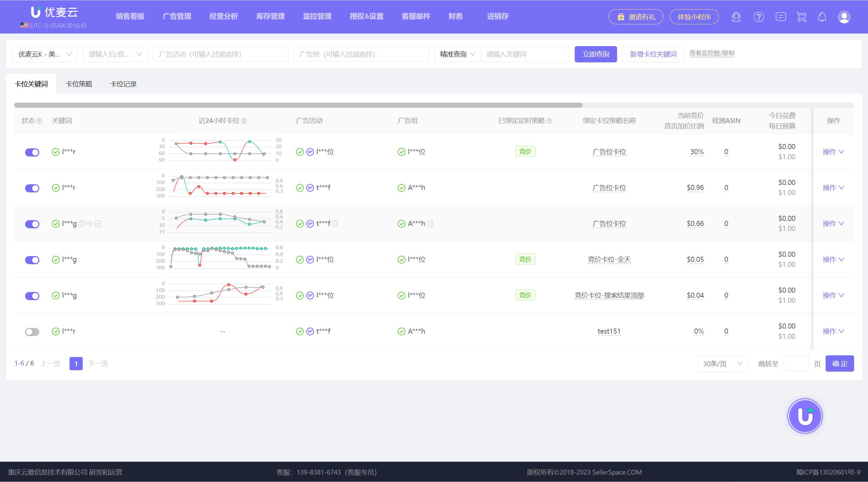Click the 立即查询 button
The height and width of the screenshot is (482, 868).
tap(595, 54)
